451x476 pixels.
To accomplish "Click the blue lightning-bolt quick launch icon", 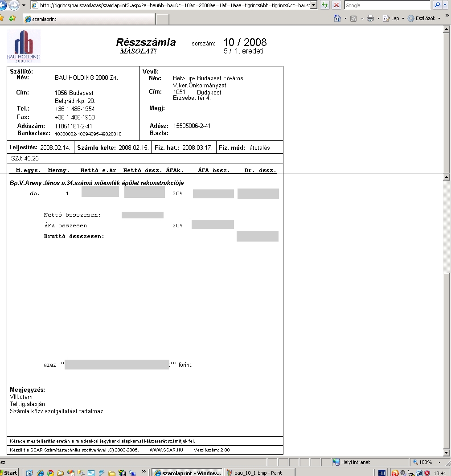I will click(x=102, y=473).
